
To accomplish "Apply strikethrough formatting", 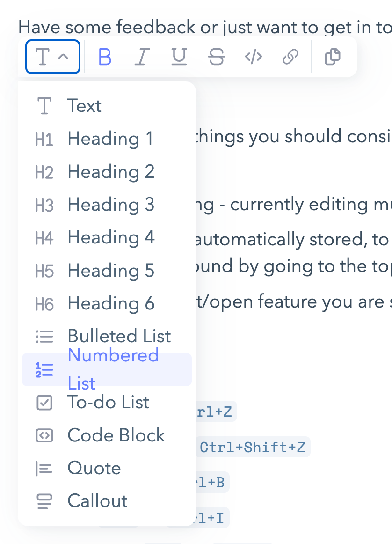I will pyautogui.click(x=216, y=57).
